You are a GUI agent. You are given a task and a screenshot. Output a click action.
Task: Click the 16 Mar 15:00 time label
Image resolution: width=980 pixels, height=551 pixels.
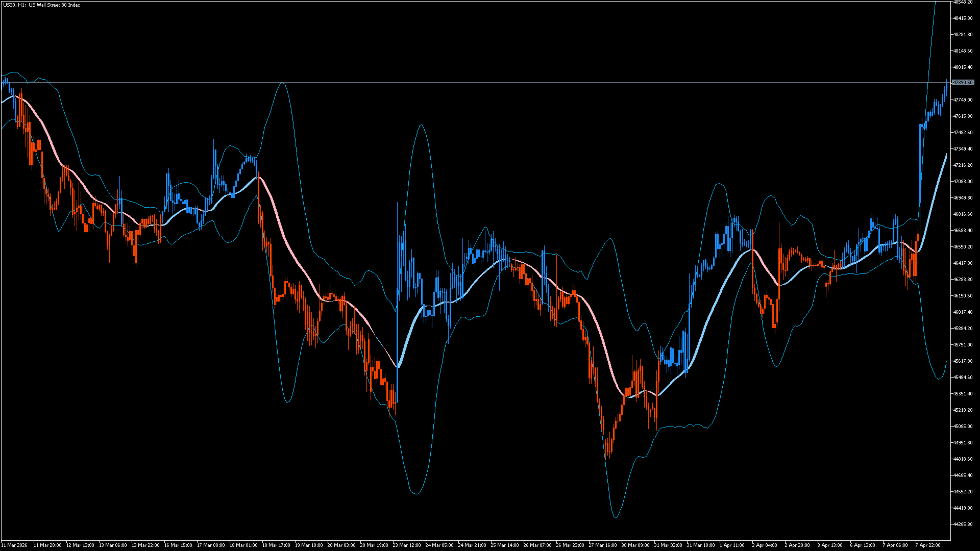point(178,545)
